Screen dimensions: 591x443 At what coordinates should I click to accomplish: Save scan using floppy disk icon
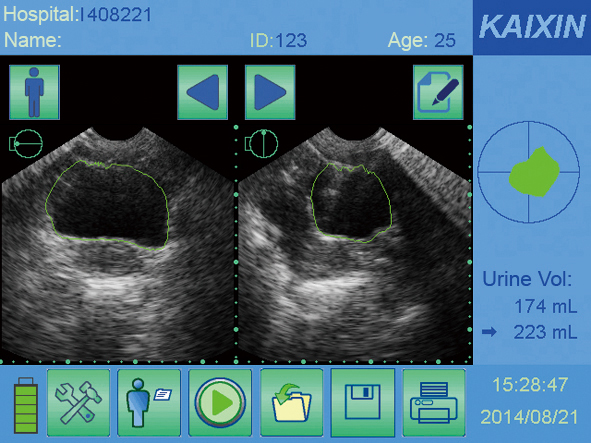363,403
